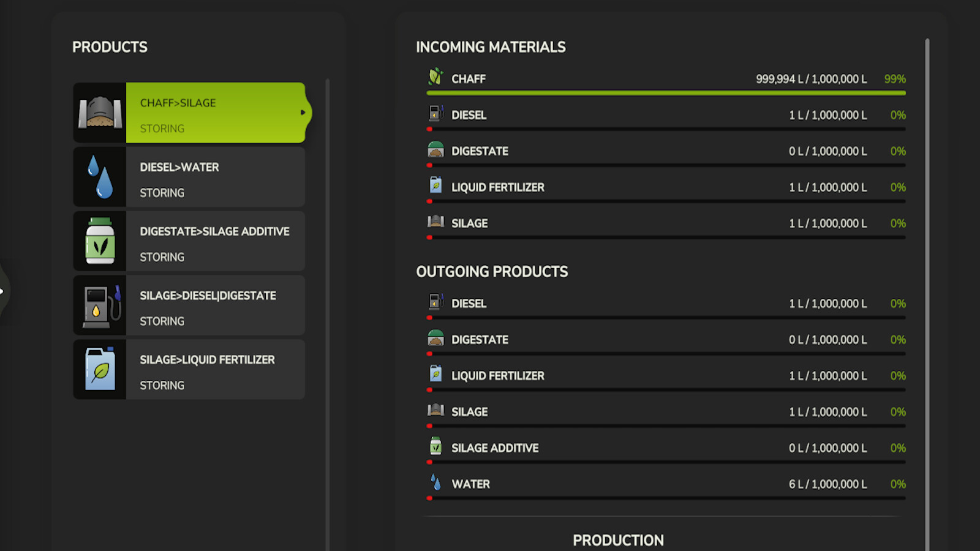This screenshot has width=980, height=551.
Task: Click the Production section heading
Action: coord(618,540)
